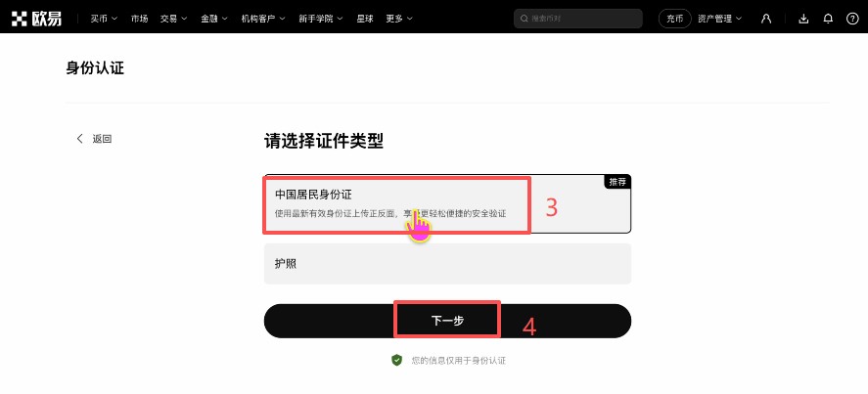
Task: Select 护照 passport option
Action: (x=447, y=264)
